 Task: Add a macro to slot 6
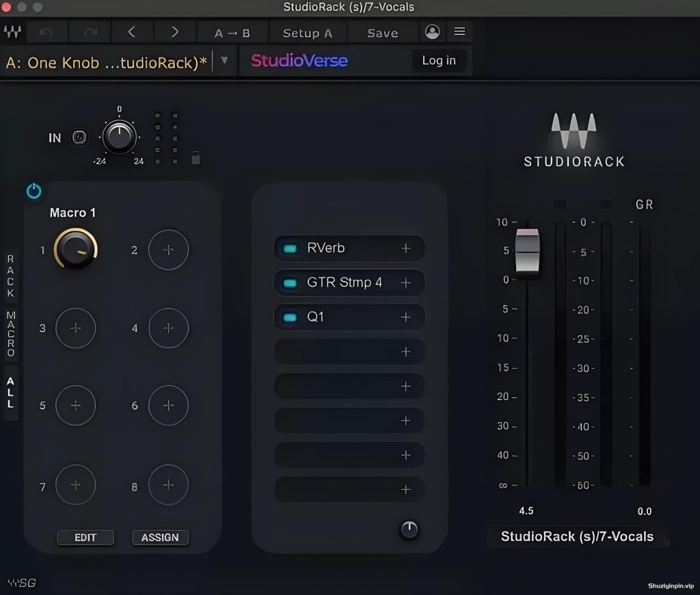[168, 405]
